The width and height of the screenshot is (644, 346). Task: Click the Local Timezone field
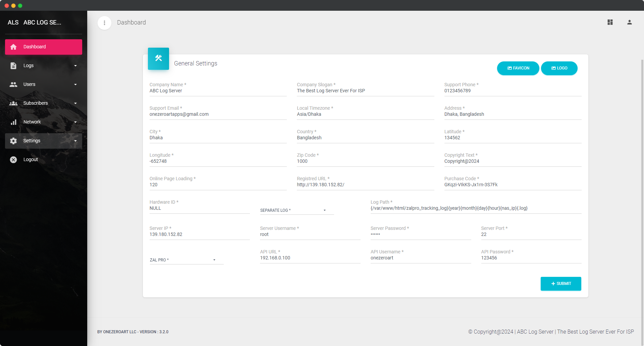coord(365,114)
